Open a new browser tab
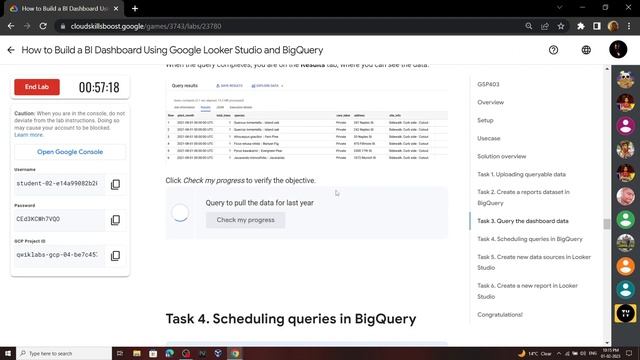This screenshot has height=360, width=640. (135, 8)
